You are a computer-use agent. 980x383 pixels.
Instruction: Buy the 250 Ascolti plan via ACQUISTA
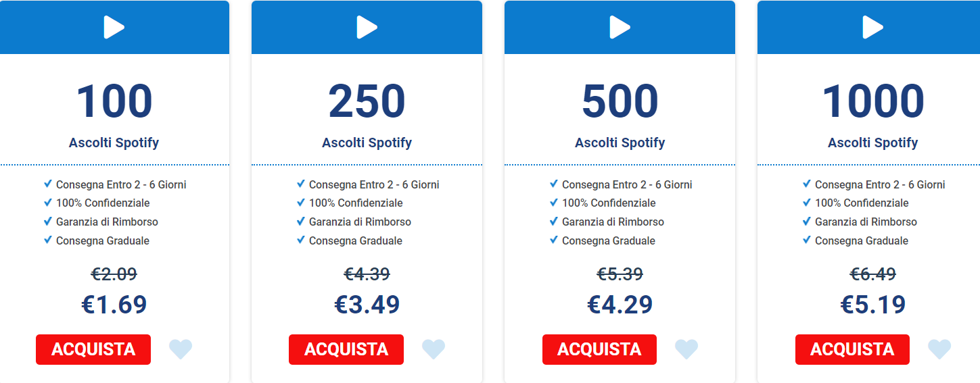click(x=346, y=349)
